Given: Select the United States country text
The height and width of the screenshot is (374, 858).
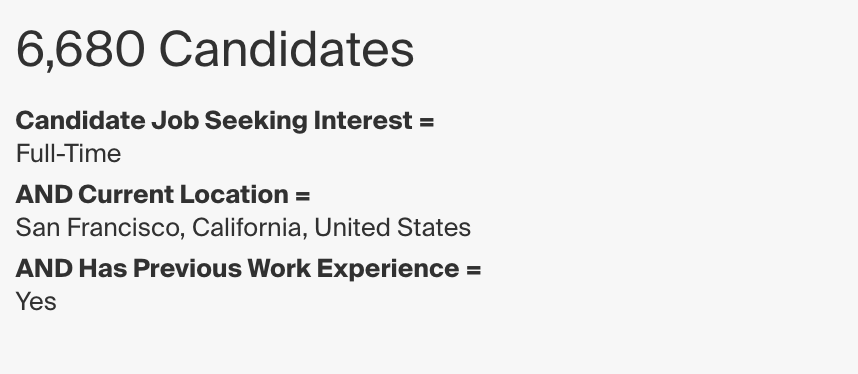Looking at the screenshot, I should click(x=392, y=227).
